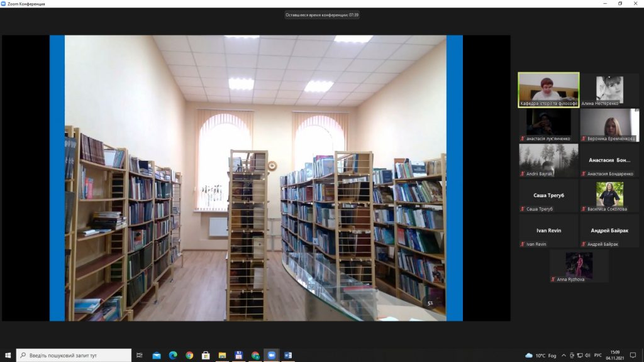This screenshot has width=644, height=362.
Task: Click the Task View icon
Action: pos(140,355)
